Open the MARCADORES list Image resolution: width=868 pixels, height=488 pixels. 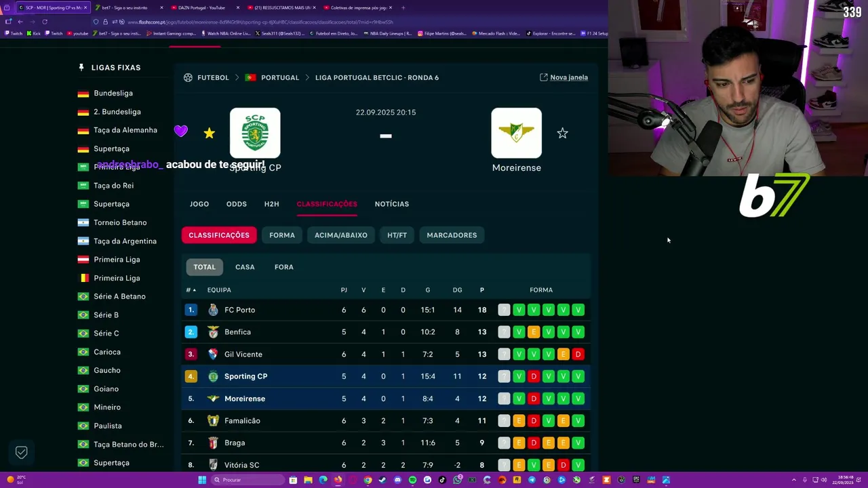[x=452, y=235]
